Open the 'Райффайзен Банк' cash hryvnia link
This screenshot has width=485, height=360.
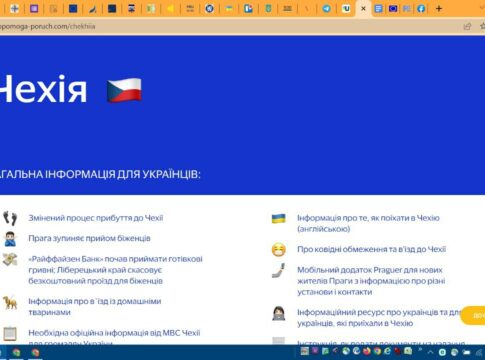click(115, 270)
